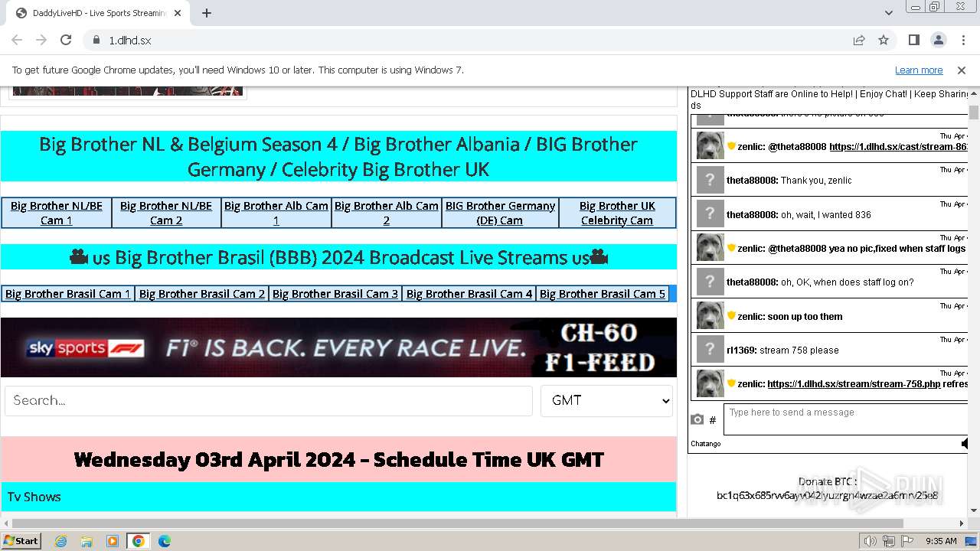This screenshot has width=980, height=551.
Task: Click rl1369's unknown-user avatar
Action: coord(710,350)
